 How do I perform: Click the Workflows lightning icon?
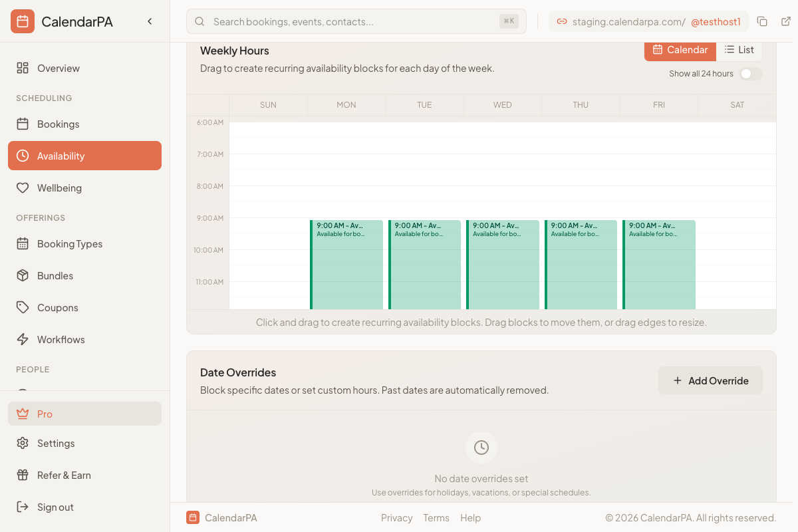point(22,339)
